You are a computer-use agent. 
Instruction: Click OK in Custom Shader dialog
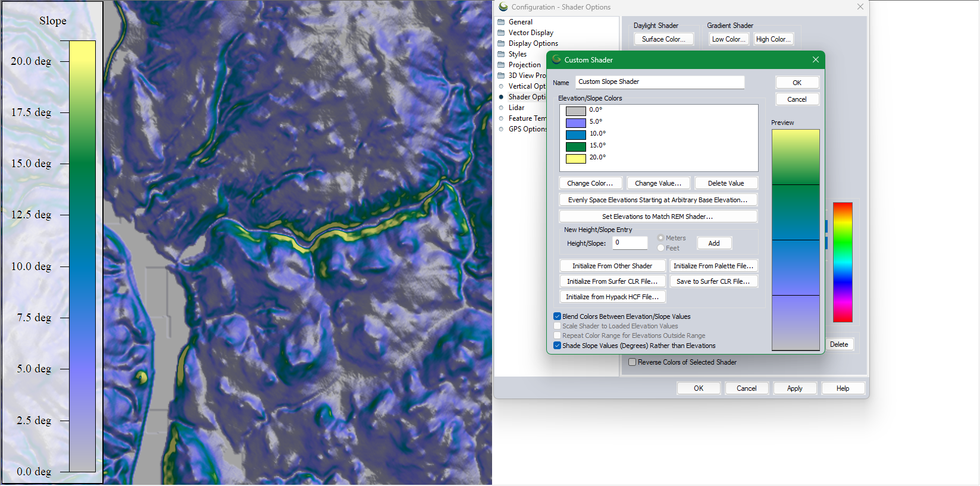click(x=797, y=83)
